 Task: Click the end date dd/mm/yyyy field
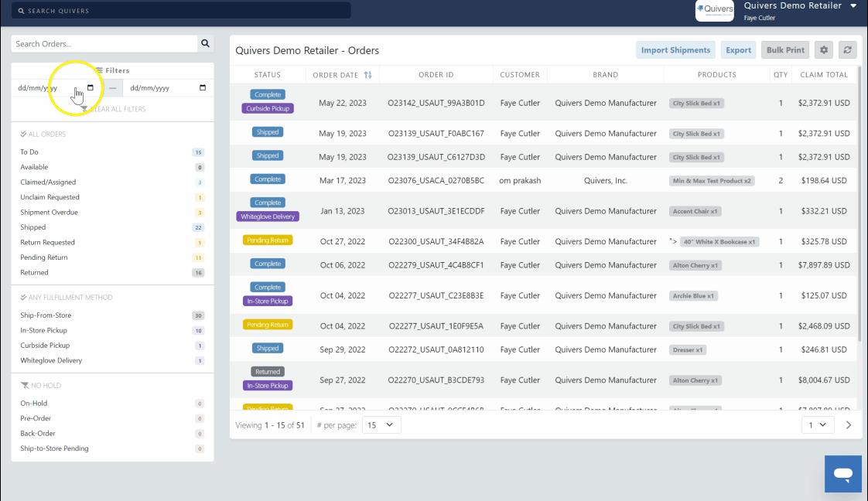click(168, 88)
